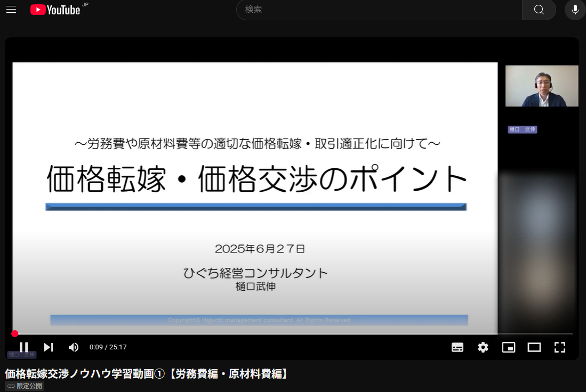Start a voice search
This screenshot has width=586, height=392.
574,10
